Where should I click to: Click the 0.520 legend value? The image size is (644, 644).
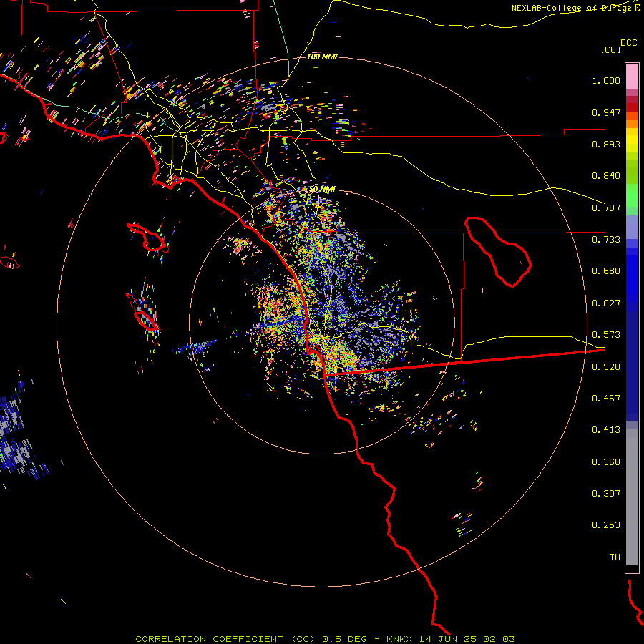pos(606,367)
